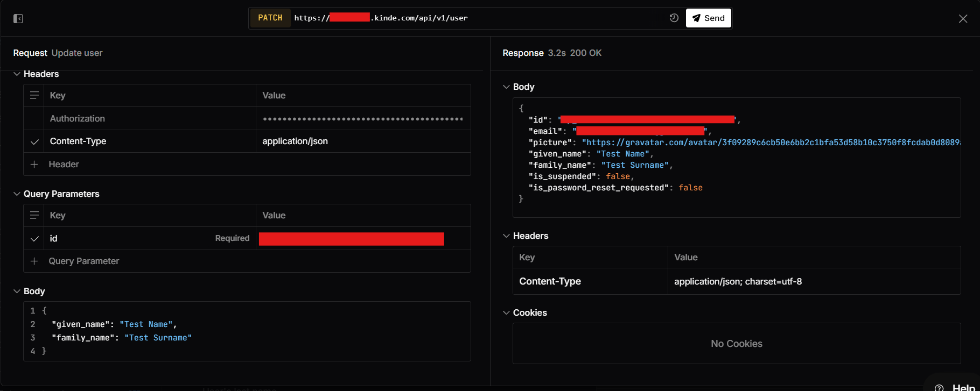Open the request history clock icon
Screen dimensions: 980x391
click(674, 18)
